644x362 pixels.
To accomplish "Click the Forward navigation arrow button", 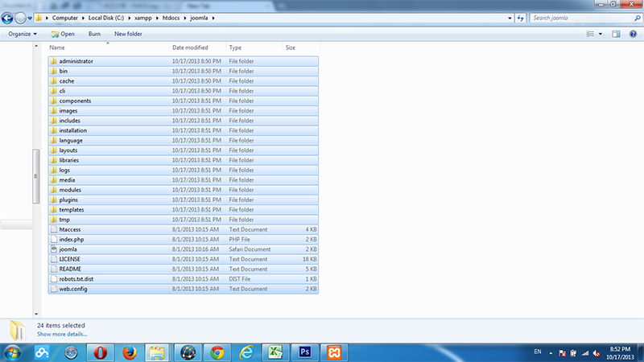I will click(x=20, y=18).
